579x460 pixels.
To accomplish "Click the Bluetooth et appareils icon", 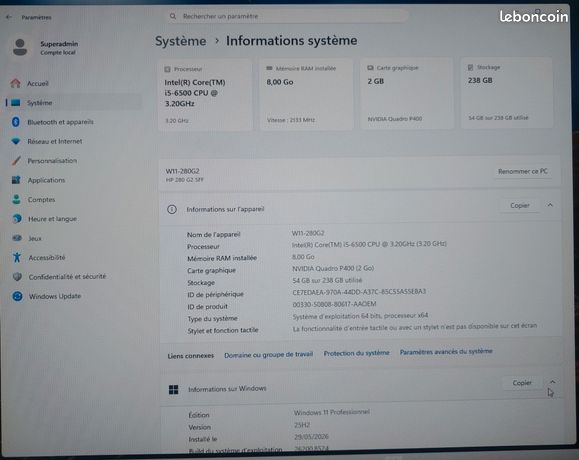I will click(x=16, y=121).
